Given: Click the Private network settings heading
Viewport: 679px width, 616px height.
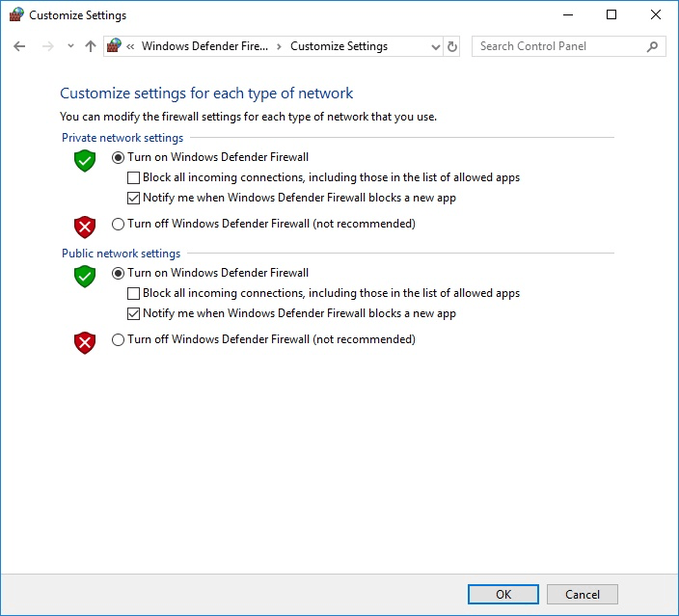Looking at the screenshot, I should 122,138.
